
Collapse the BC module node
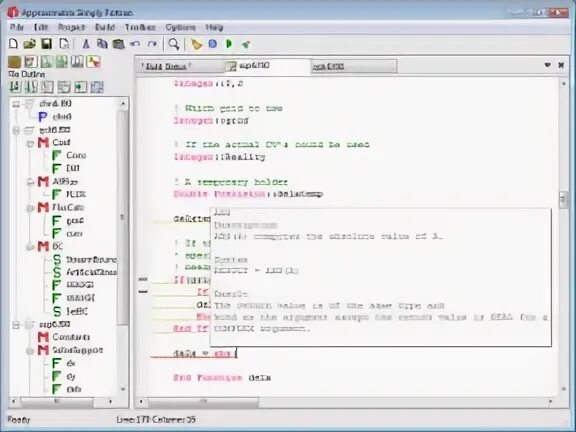[x=30, y=247]
